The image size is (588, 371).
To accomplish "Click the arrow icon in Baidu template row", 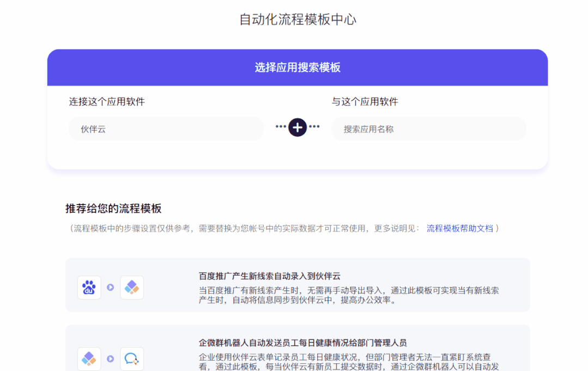I will coord(110,288).
